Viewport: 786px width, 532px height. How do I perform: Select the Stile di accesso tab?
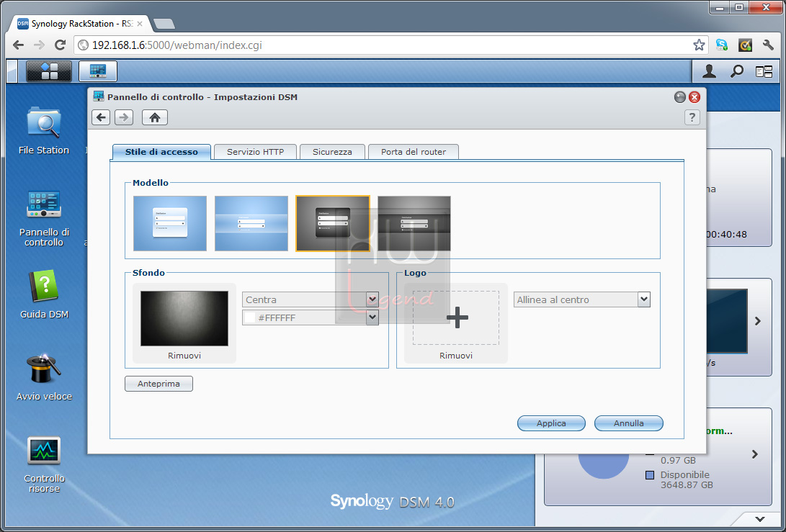[x=161, y=152]
